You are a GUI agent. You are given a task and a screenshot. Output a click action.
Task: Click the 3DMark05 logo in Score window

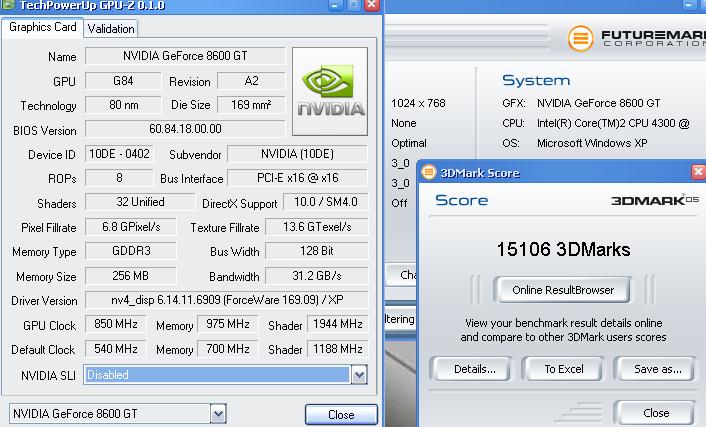655,200
